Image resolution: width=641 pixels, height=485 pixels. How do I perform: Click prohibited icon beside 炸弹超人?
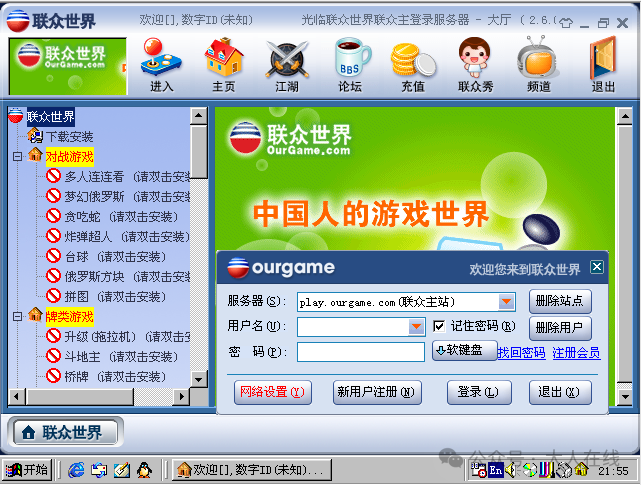54,236
